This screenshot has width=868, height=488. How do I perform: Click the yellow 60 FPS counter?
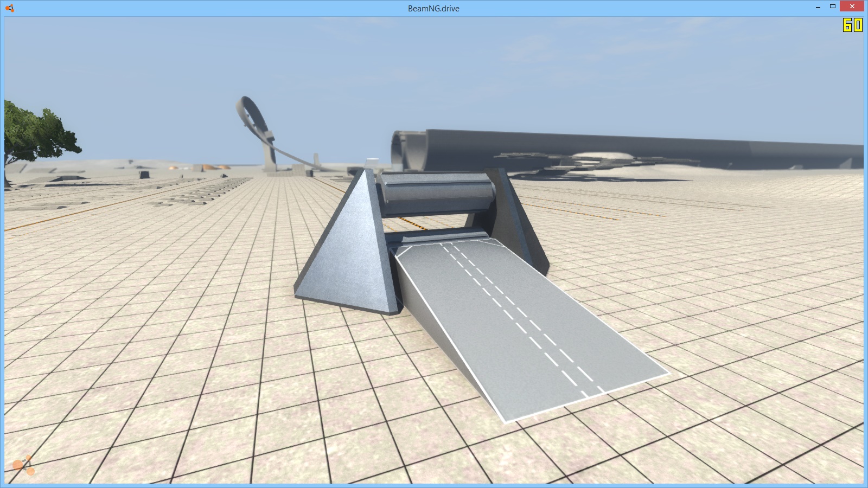pyautogui.click(x=852, y=25)
